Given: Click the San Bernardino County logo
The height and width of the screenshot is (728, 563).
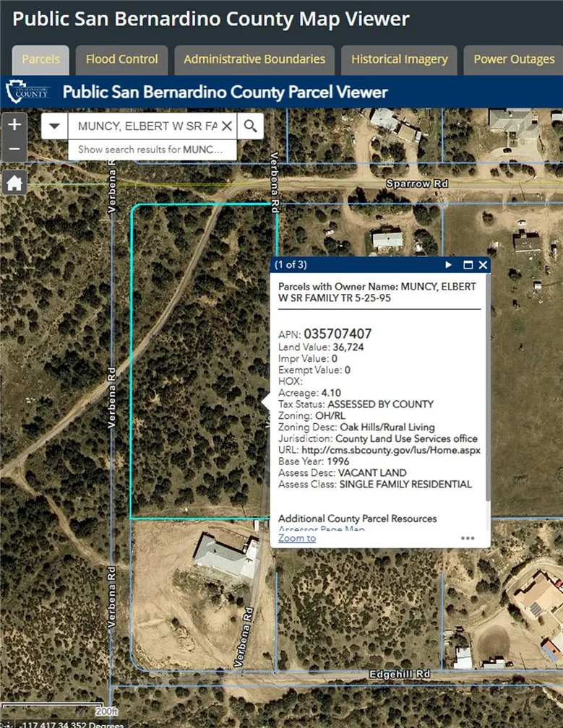Looking at the screenshot, I should [28, 92].
